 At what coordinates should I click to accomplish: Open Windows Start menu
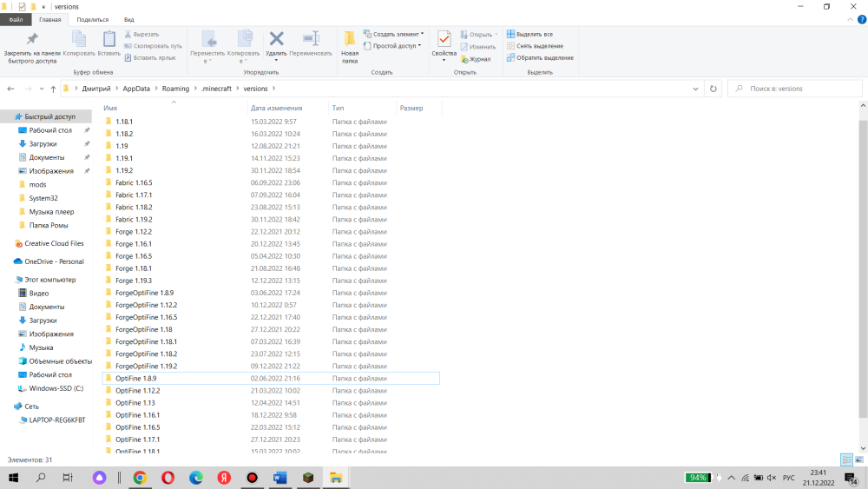click(13, 478)
